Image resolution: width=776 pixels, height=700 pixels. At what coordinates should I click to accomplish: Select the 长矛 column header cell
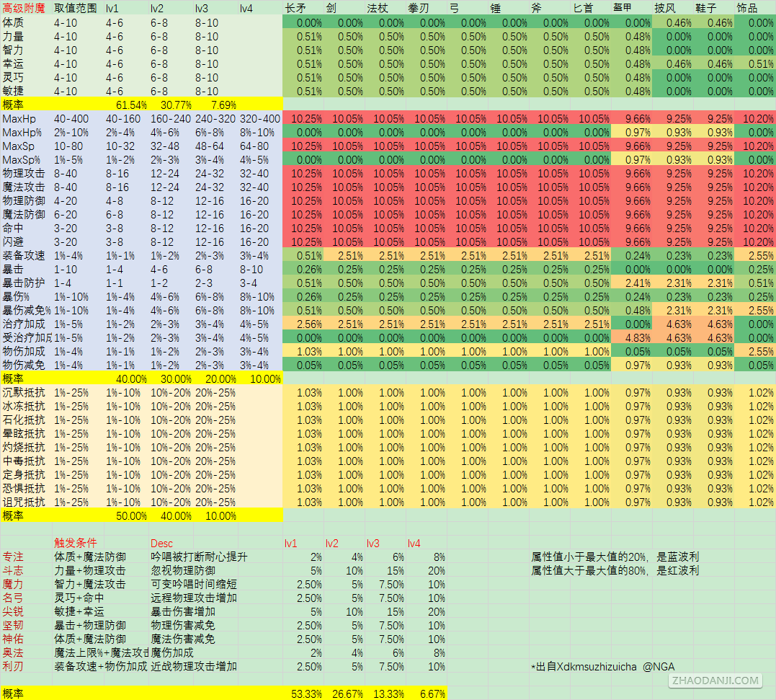[296, 8]
